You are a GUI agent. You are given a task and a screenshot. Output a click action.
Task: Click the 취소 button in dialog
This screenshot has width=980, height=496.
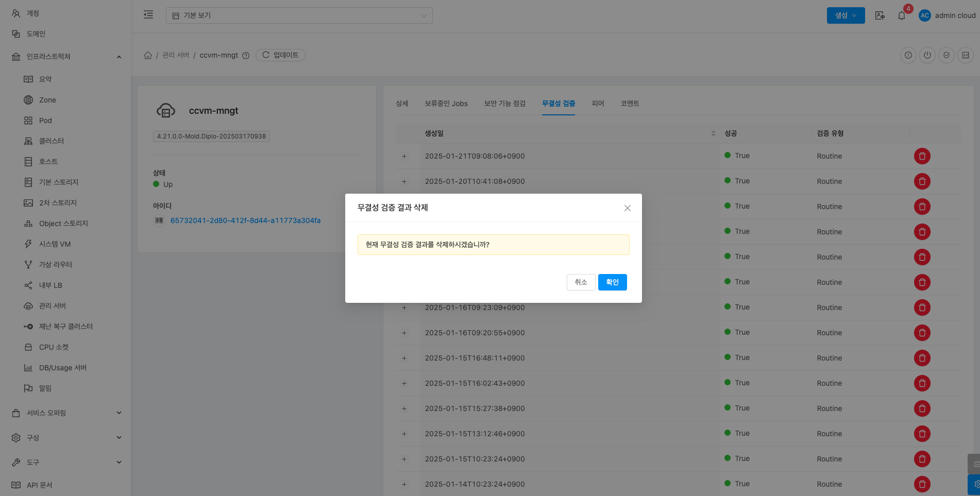point(581,282)
